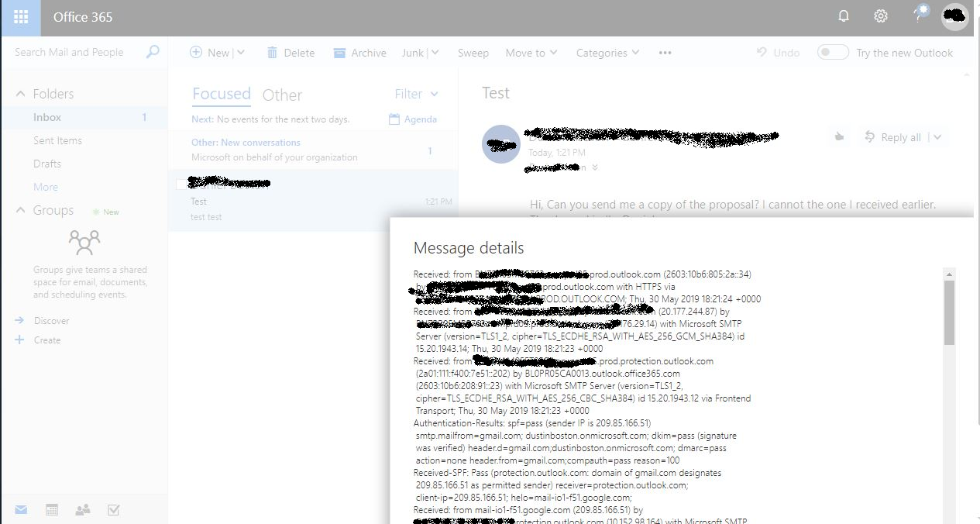The width and height of the screenshot is (980, 524).
Task: Open the Reply all options dropdown
Action: pos(937,137)
